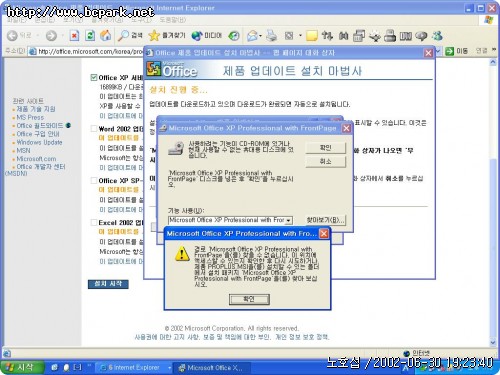
Task: Click the Edit page toolbar icon
Action: point(289,36)
